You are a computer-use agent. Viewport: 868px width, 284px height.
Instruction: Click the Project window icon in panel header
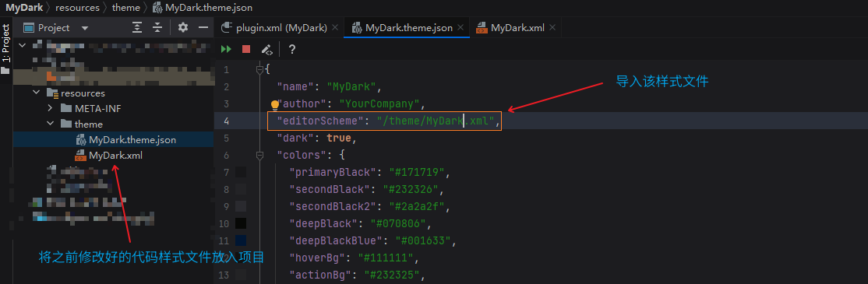29,28
